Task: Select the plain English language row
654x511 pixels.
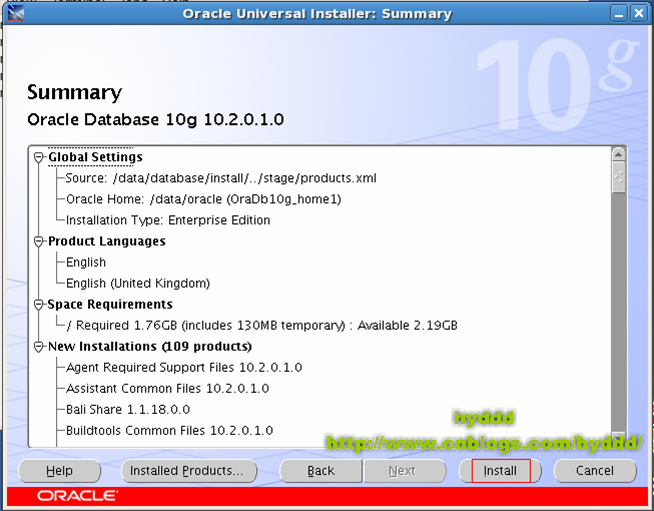Action: [x=86, y=262]
